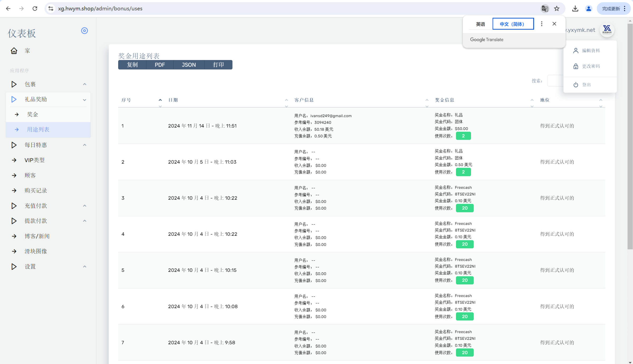Bookmark page with star icon
Screen dimensions: 633x364
tap(557, 9)
